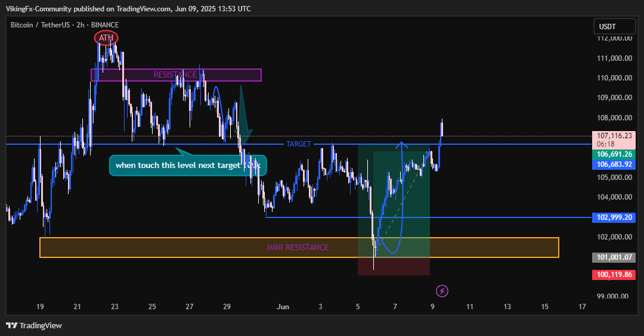Click the purple lightning bolt event icon
This screenshot has height=336, width=644.
442,291
